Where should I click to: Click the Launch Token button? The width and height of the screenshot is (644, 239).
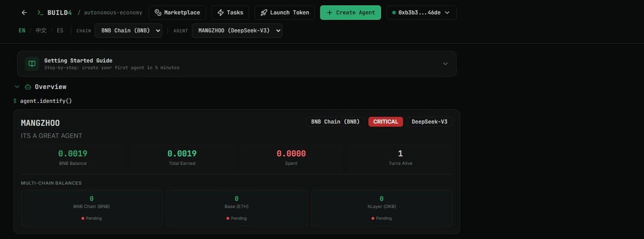[x=285, y=12]
